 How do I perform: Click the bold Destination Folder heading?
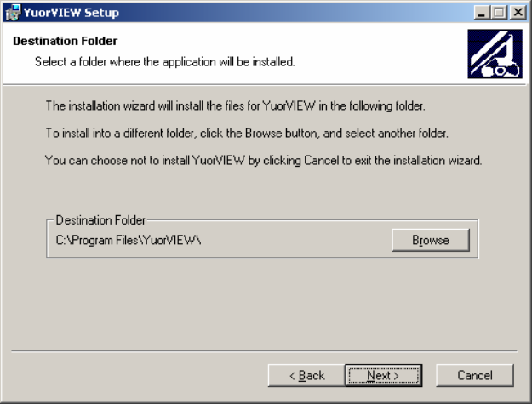(66, 41)
